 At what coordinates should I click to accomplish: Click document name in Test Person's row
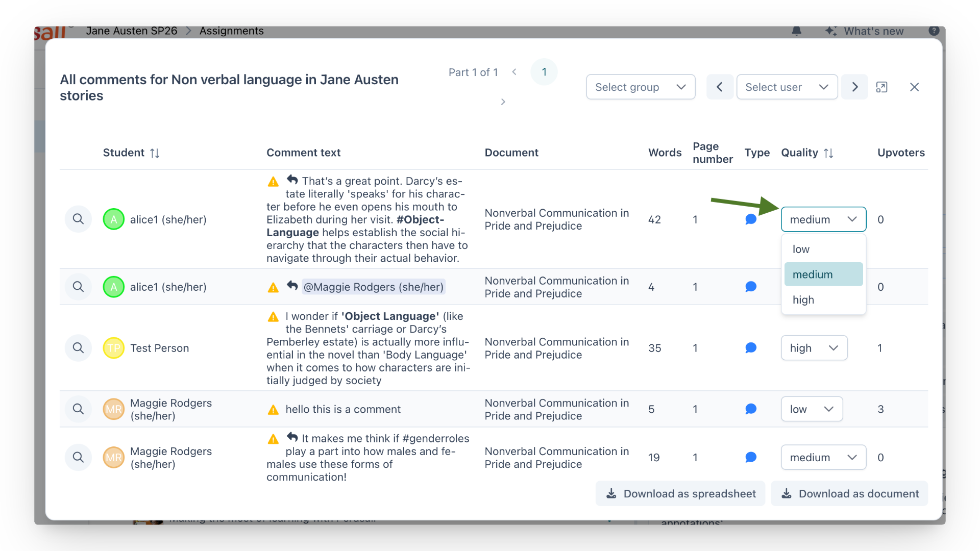point(557,348)
